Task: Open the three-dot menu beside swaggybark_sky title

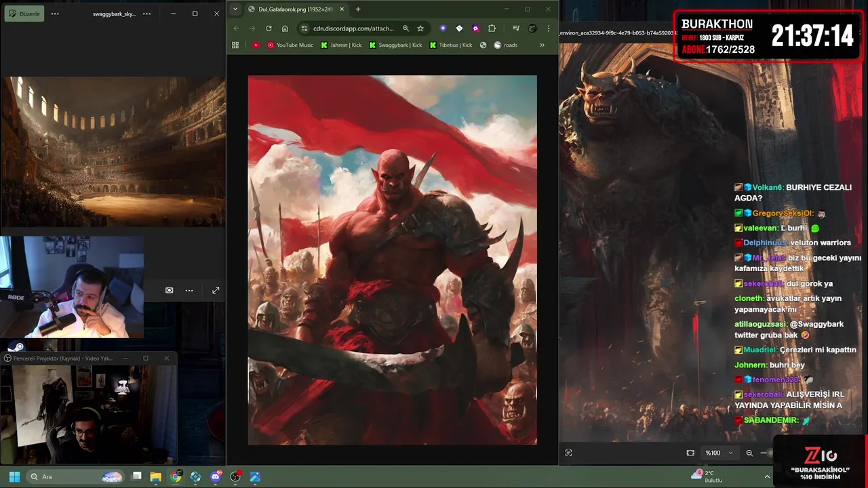Action: [x=146, y=14]
